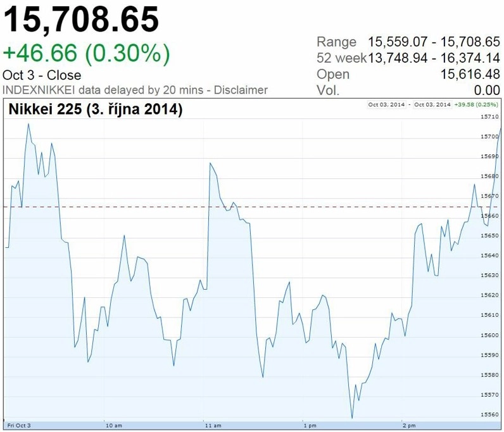Click the 52 week value 13,748.94 - 16,374.14
This screenshot has height=432, width=504.
point(434,58)
